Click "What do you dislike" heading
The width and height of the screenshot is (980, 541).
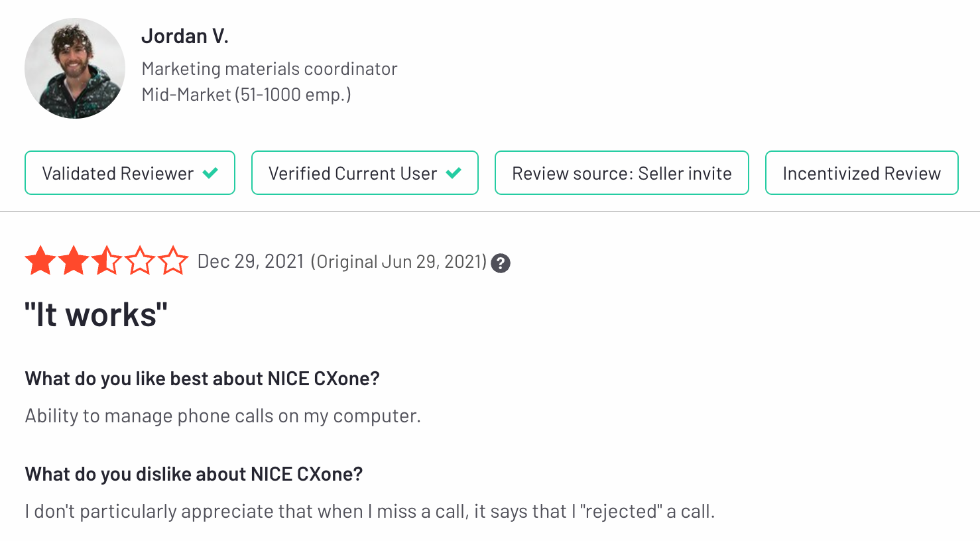pos(194,474)
